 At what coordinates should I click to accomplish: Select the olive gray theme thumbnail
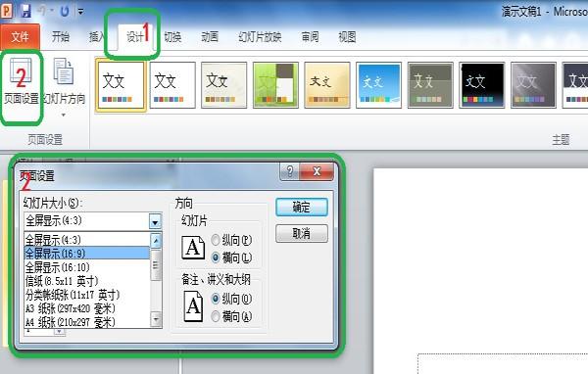click(430, 85)
